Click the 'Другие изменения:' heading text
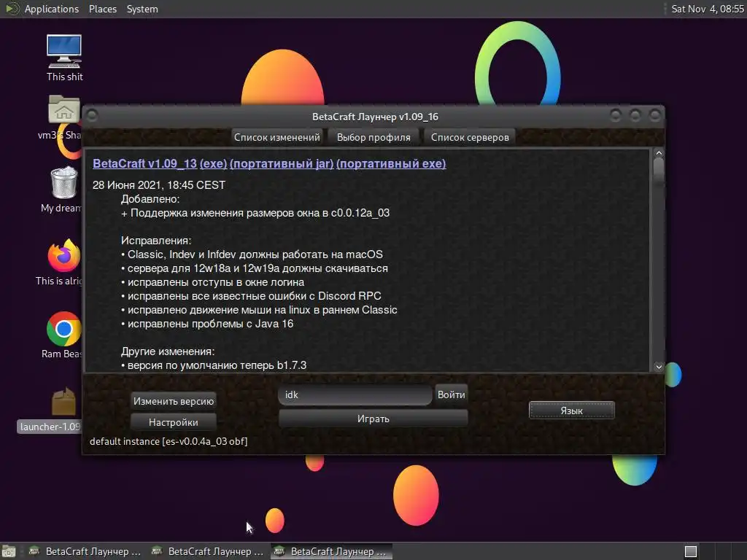This screenshot has height=560, width=747. tap(168, 351)
